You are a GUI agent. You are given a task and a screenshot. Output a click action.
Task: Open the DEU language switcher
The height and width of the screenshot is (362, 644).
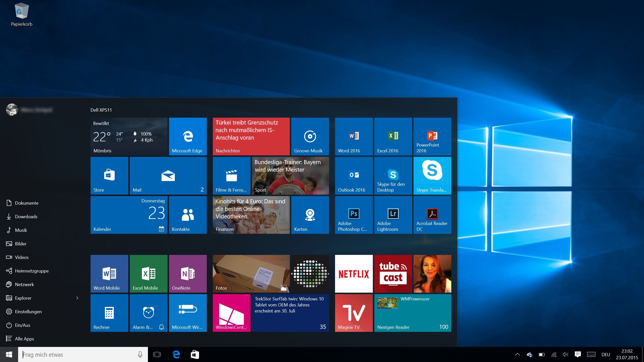[606, 354]
